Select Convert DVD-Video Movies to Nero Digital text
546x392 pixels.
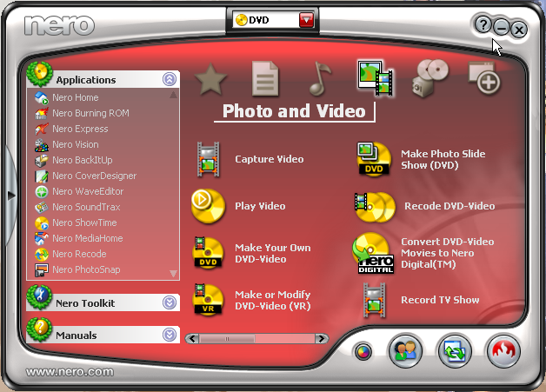click(448, 253)
